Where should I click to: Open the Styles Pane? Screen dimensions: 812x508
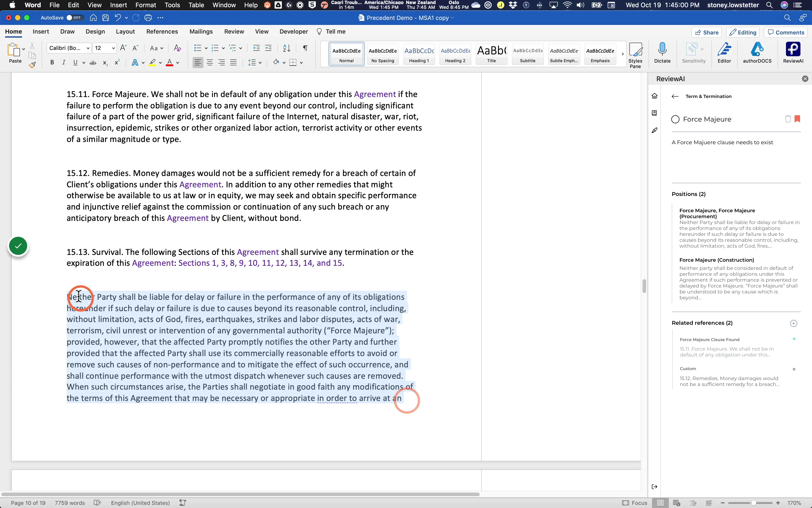tap(635, 55)
